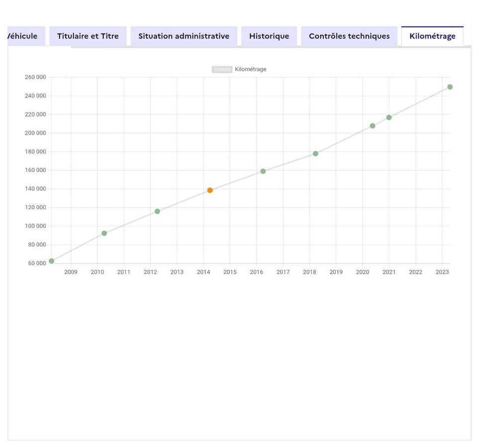Go to the Contrôles techniques tab
The image size is (479, 448).
pyautogui.click(x=349, y=36)
